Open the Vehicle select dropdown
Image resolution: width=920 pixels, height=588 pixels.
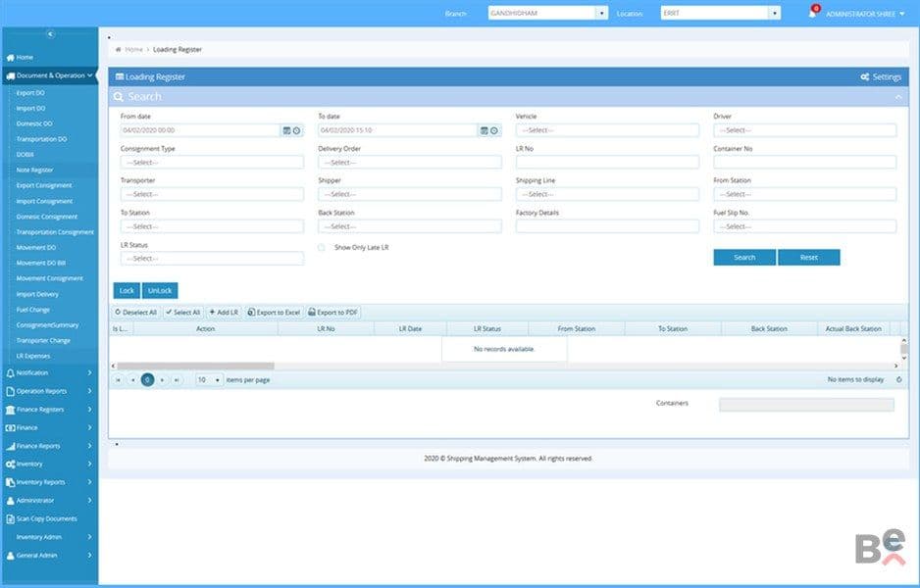click(x=607, y=130)
